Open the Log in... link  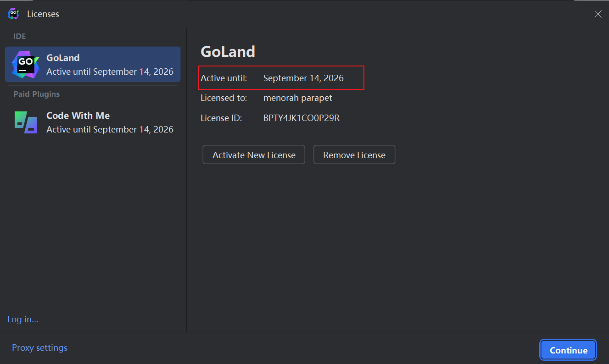(x=23, y=320)
